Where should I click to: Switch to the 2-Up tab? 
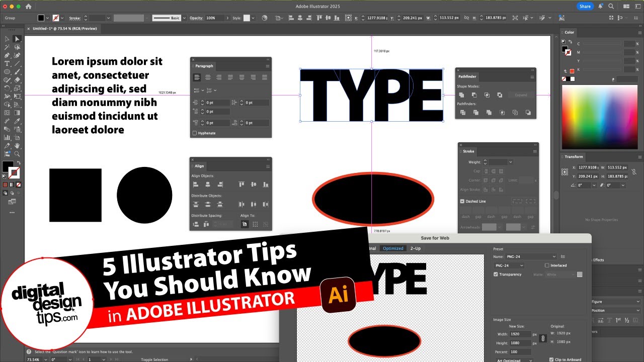point(416,248)
